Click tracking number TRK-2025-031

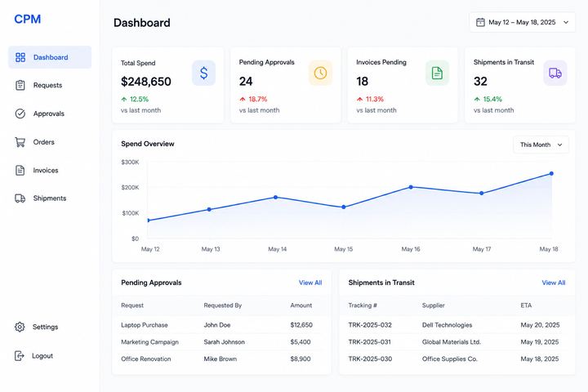[x=369, y=341]
